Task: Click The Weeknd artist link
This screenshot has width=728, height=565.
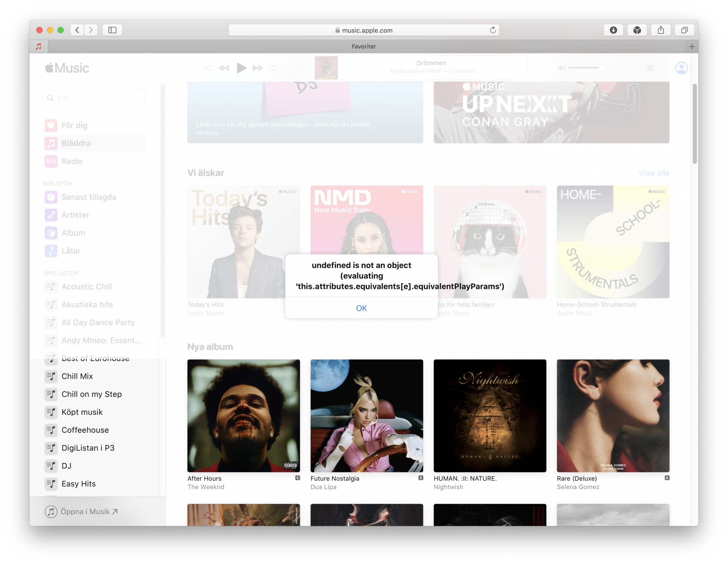Action: tap(206, 487)
